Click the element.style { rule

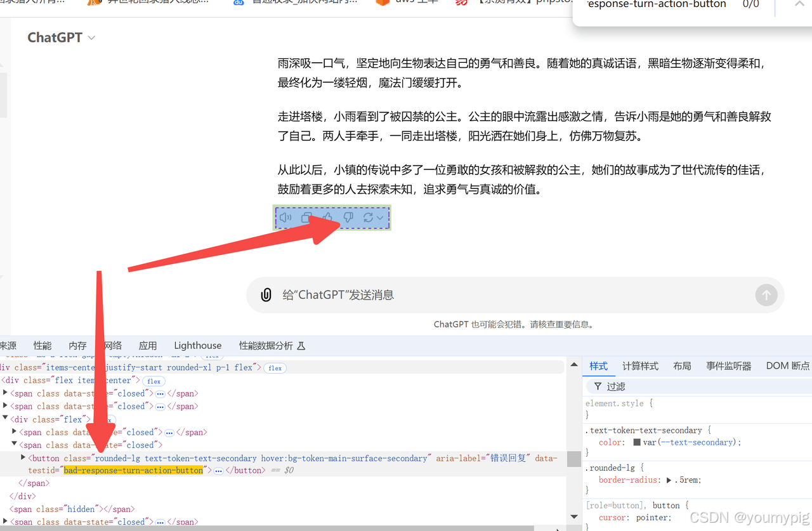click(619, 403)
